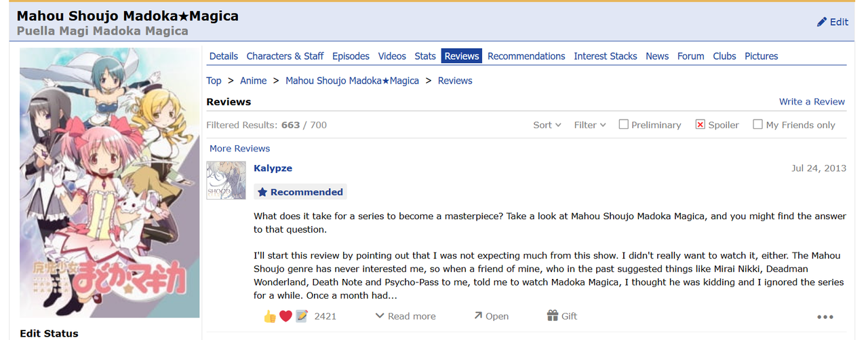Open the Clubs tab
Viewport: 868px width, 340px height.
(724, 56)
